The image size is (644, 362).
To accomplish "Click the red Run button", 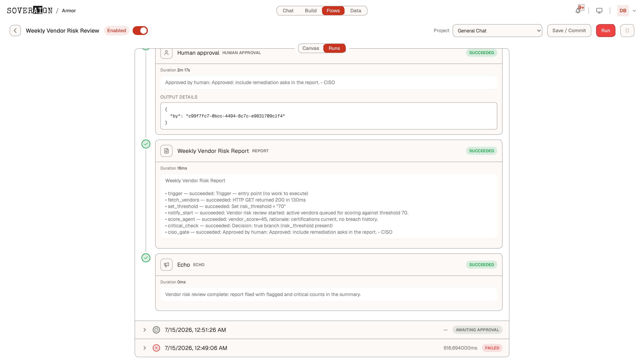I will (x=606, y=31).
